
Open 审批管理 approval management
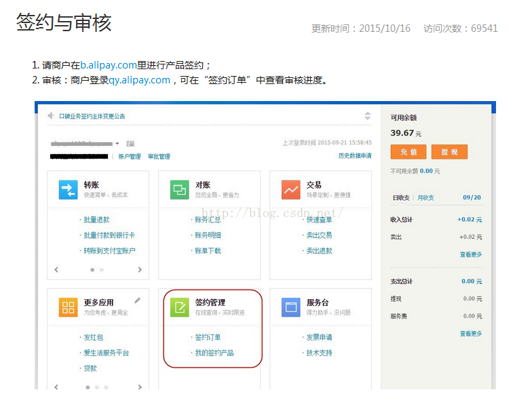159,156
